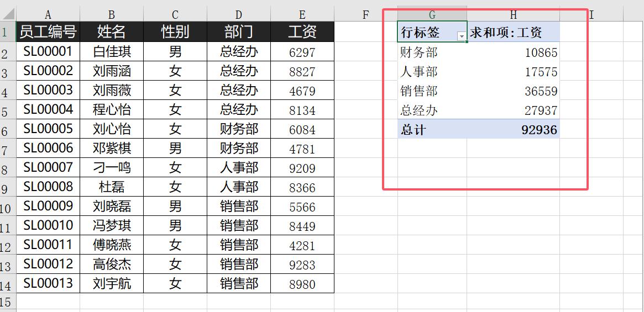Select column D header
Viewport: 644px width, 312px height.
point(239,15)
